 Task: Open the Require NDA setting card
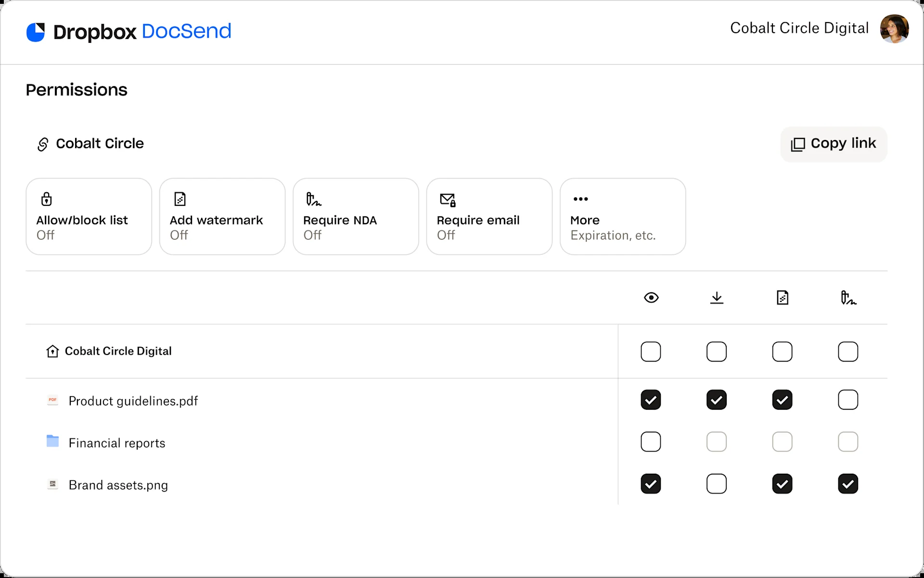[356, 216]
